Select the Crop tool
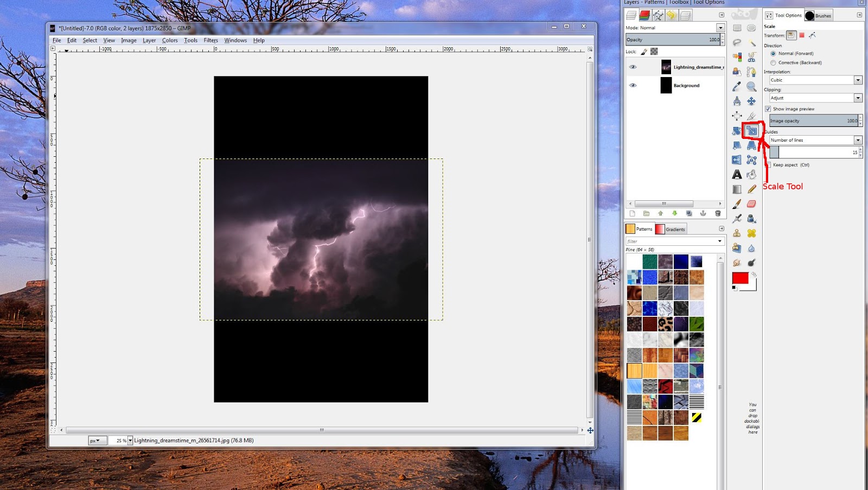The image size is (868, 490). click(751, 116)
